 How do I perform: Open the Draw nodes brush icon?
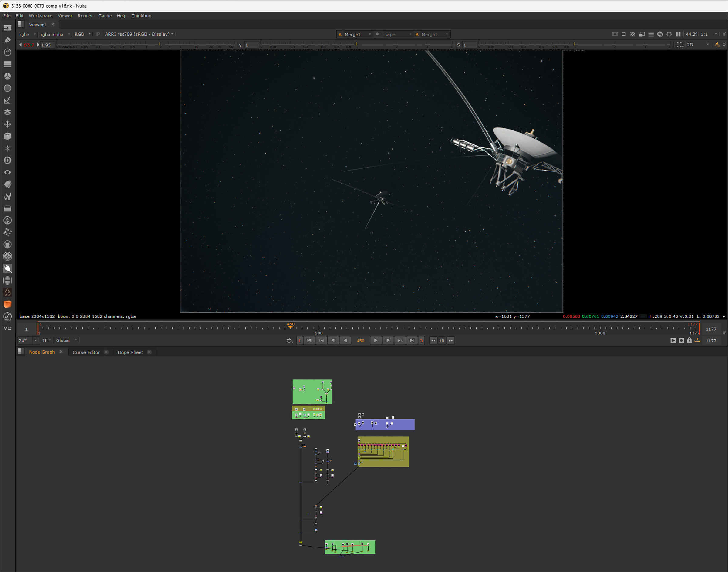coord(7,40)
